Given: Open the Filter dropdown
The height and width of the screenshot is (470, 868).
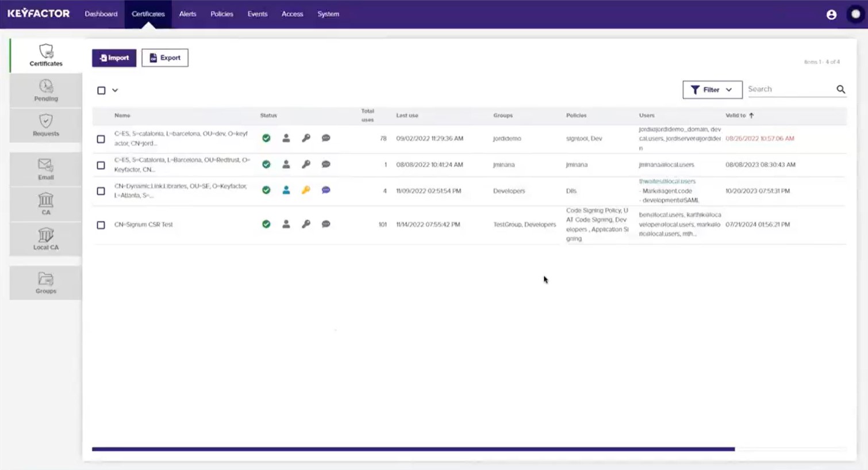Looking at the screenshot, I should pos(712,89).
